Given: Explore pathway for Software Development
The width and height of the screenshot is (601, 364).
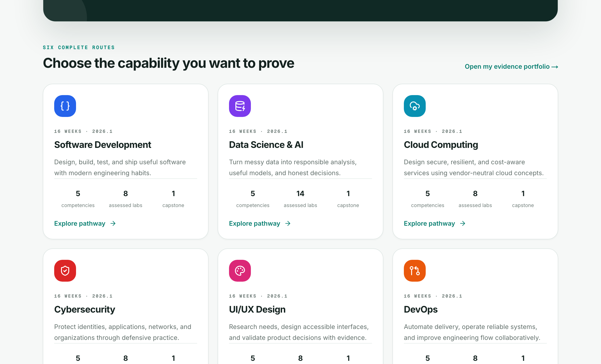Looking at the screenshot, I should (85, 223).
